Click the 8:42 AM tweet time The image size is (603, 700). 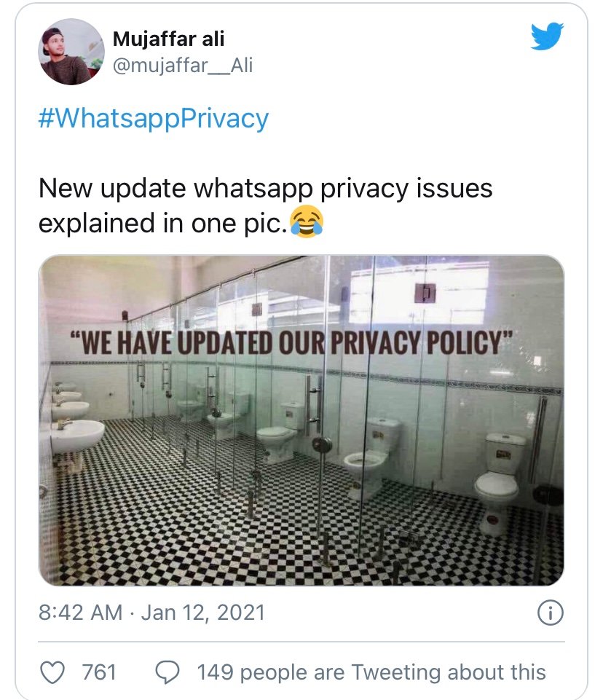click(x=80, y=613)
